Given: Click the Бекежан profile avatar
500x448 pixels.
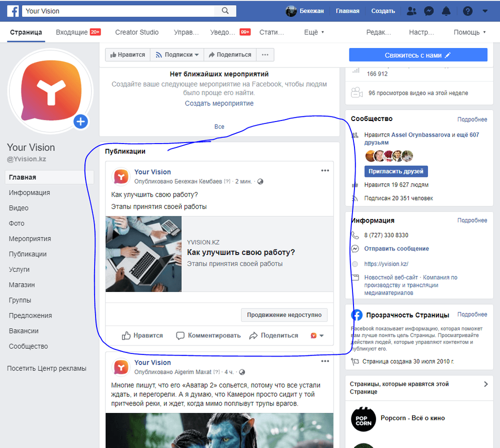Looking at the screenshot, I should click(291, 11).
